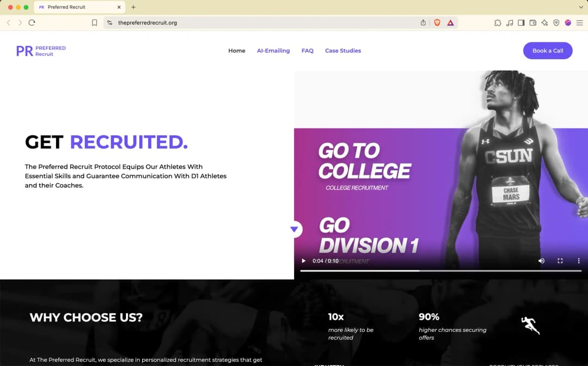Go forward to the next page
Image resolution: width=588 pixels, height=366 pixels.
point(20,22)
